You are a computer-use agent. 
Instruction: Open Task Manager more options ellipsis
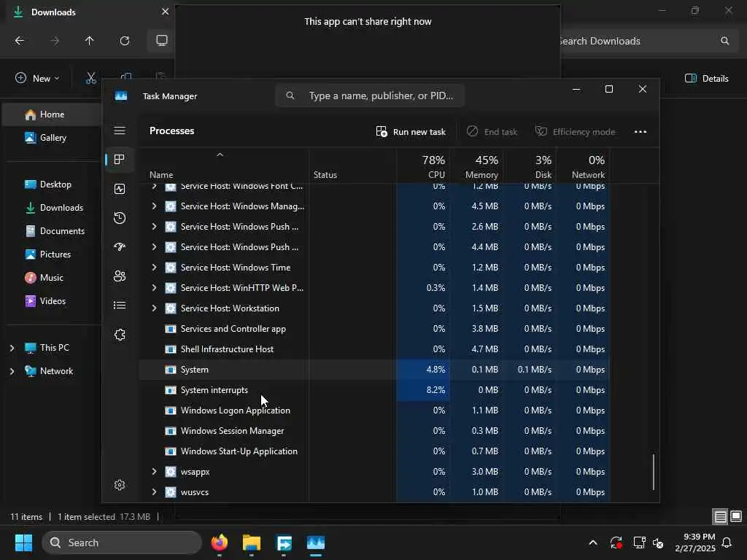tap(640, 132)
